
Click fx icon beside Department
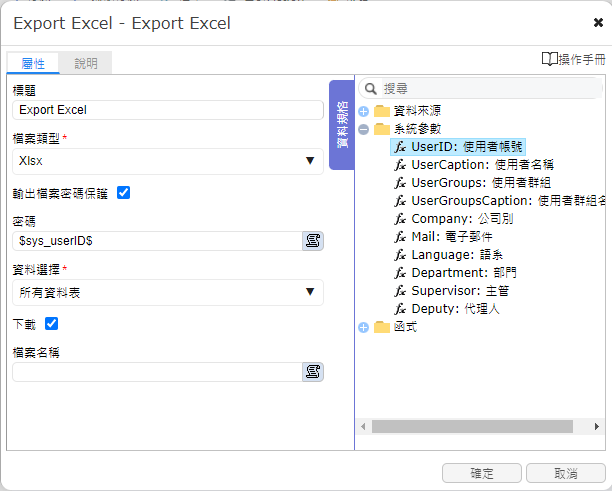pos(400,273)
